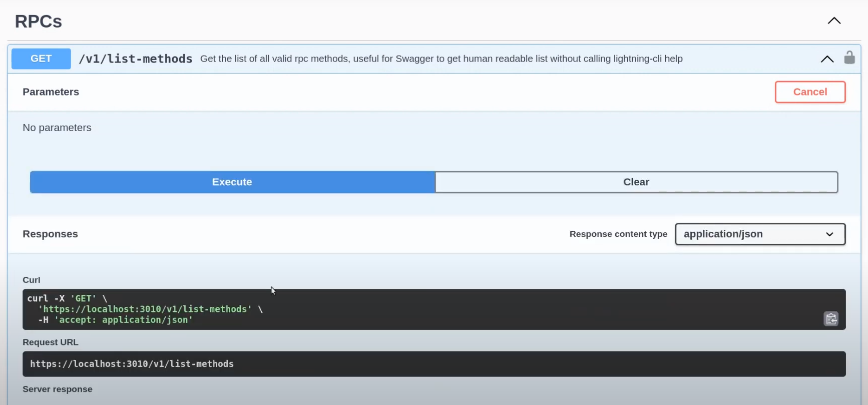
Task: Click the endpoint description text
Action: tap(441, 59)
